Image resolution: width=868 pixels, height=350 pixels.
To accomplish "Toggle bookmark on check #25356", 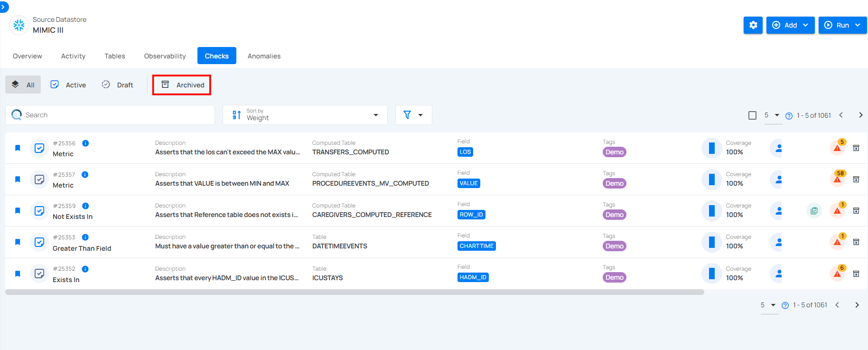I will click(18, 148).
